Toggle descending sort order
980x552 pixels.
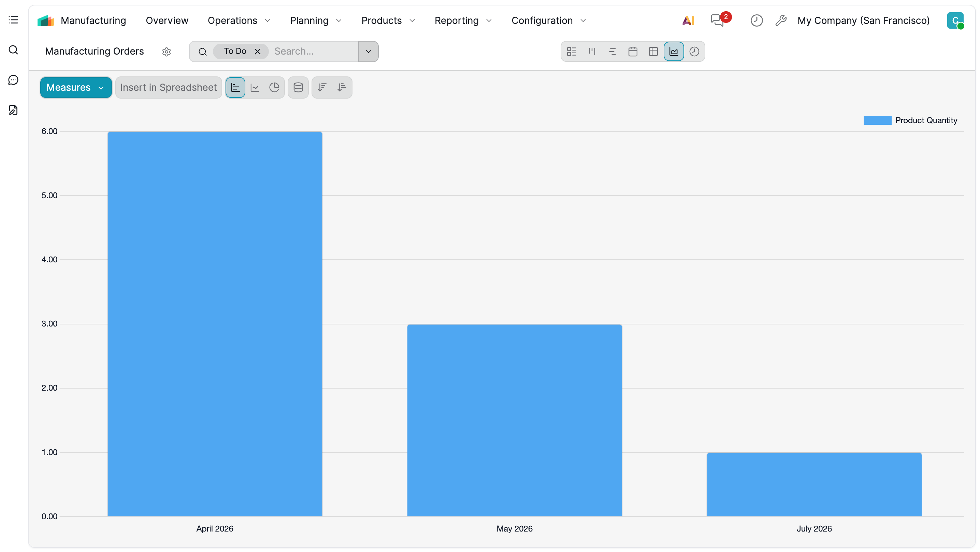point(322,87)
